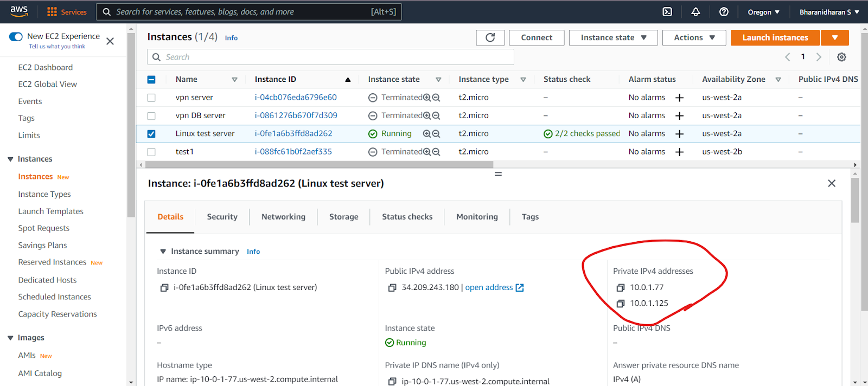Open the AWS home logo
Image resolution: width=868 pixels, height=386 pixels.
tap(19, 11)
